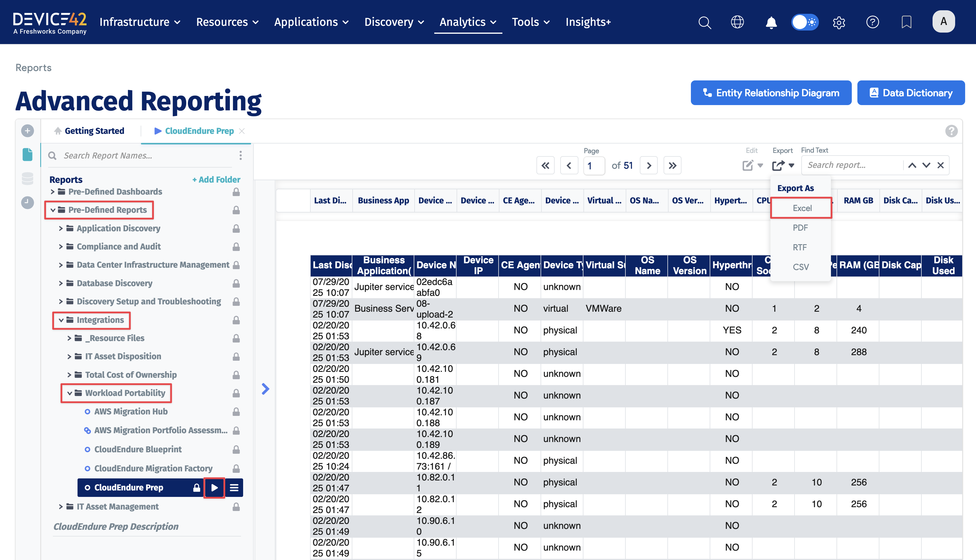Choose CSV export format
Viewport: 976px width, 560px height.
click(x=801, y=267)
